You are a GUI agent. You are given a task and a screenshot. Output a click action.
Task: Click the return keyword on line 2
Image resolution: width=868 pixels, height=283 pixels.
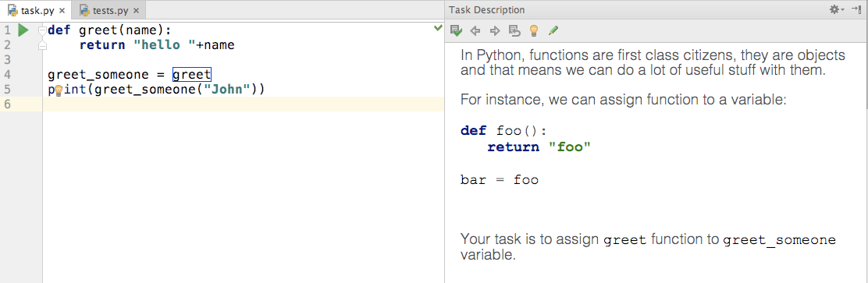[102, 44]
